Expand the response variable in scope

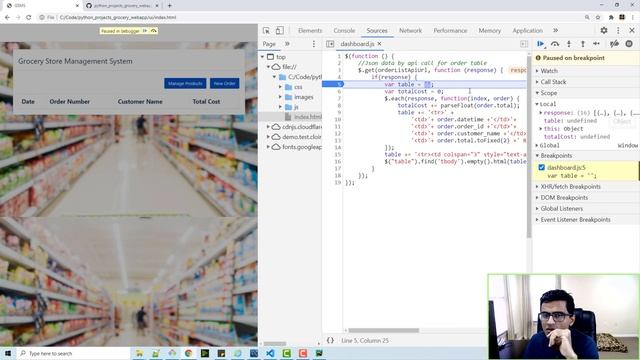coord(541,113)
